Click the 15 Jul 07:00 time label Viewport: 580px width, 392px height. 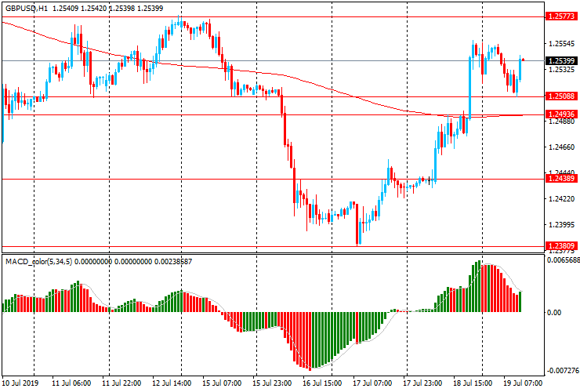(x=222, y=383)
